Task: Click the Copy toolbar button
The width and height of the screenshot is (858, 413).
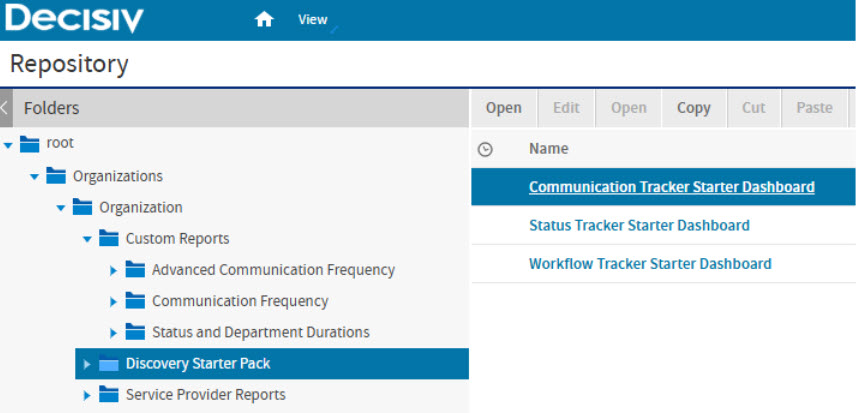Action: (694, 108)
